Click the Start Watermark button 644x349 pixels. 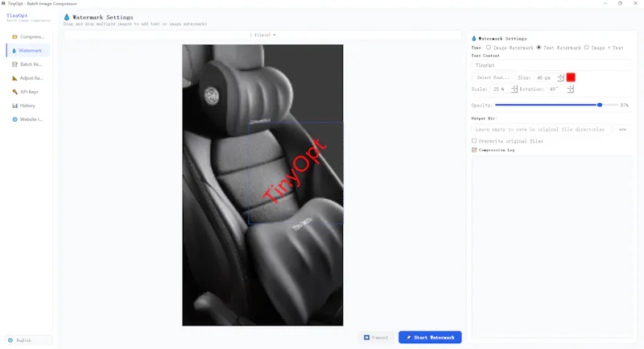430,338
